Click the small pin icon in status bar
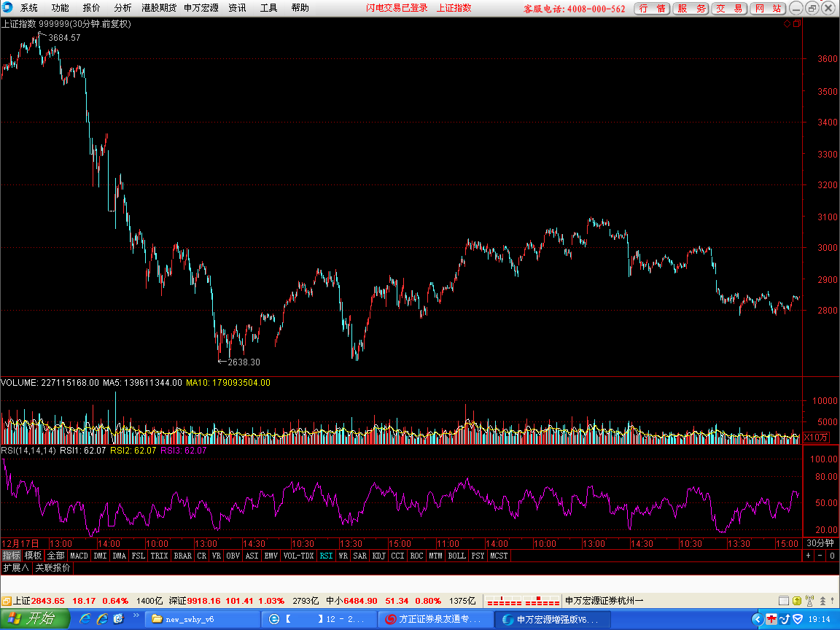 (x=833, y=601)
